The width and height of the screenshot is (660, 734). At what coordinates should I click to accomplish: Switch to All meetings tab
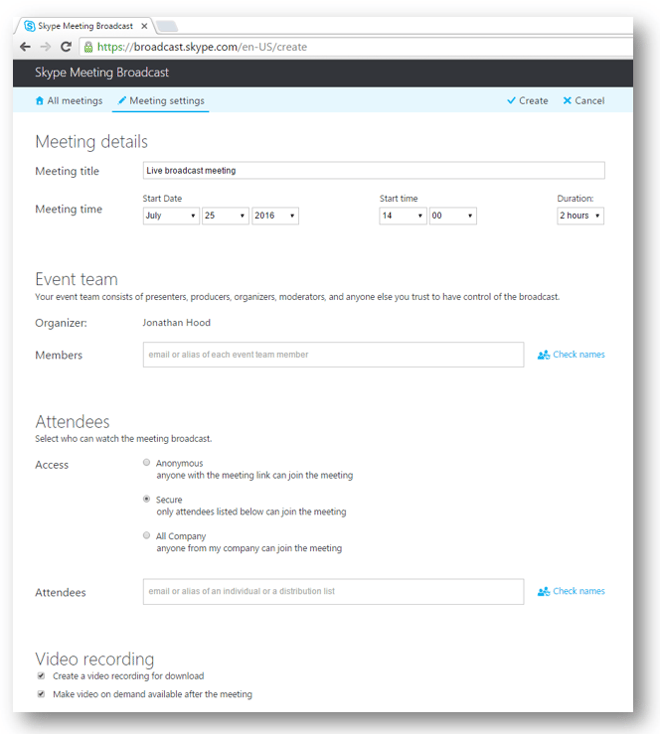pyautogui.click(x=69, y=101)
